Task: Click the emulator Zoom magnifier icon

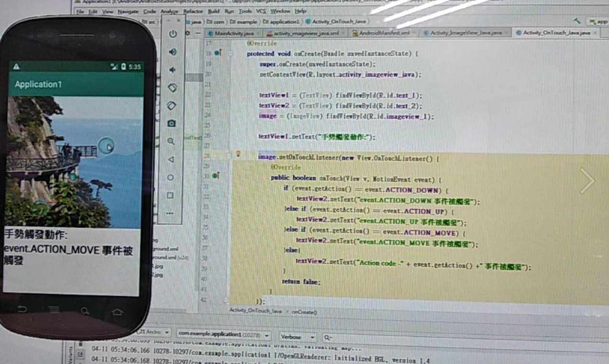Action: coord(171,142)
